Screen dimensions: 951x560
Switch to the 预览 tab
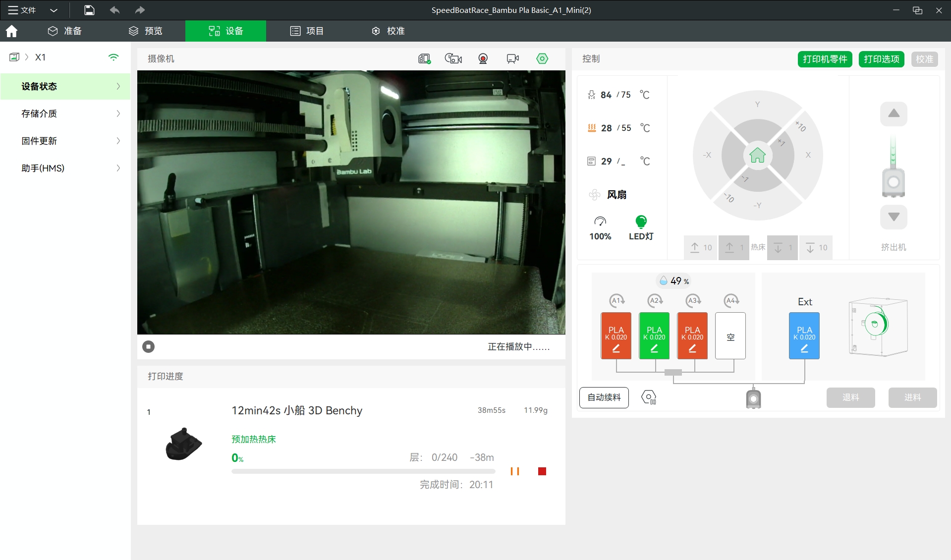pos(145,31)
